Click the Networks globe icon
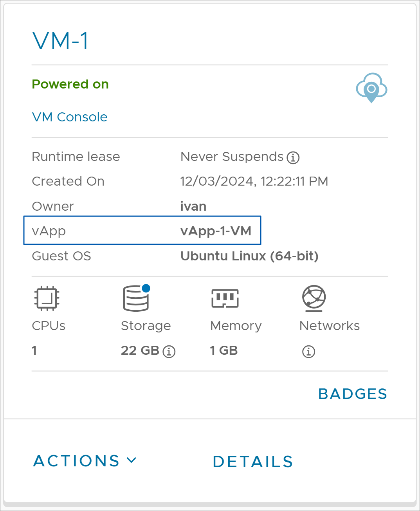 pyautogui.click(x=314, y=298)
